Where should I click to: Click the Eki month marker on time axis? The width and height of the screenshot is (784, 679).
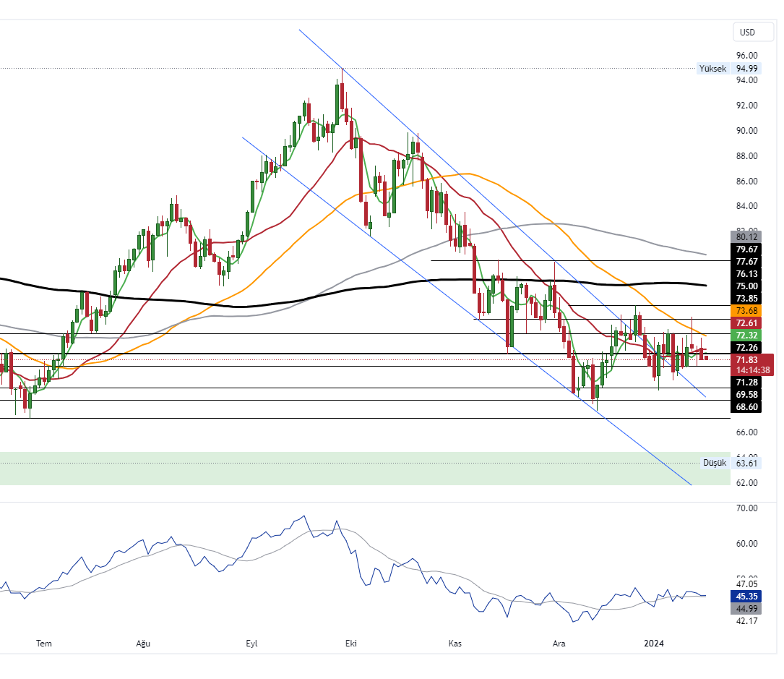coord(352,643)
